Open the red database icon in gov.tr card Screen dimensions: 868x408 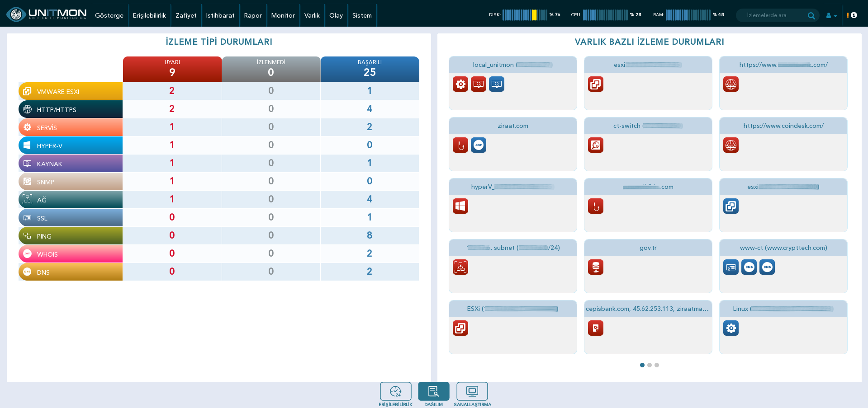point(596,267)
